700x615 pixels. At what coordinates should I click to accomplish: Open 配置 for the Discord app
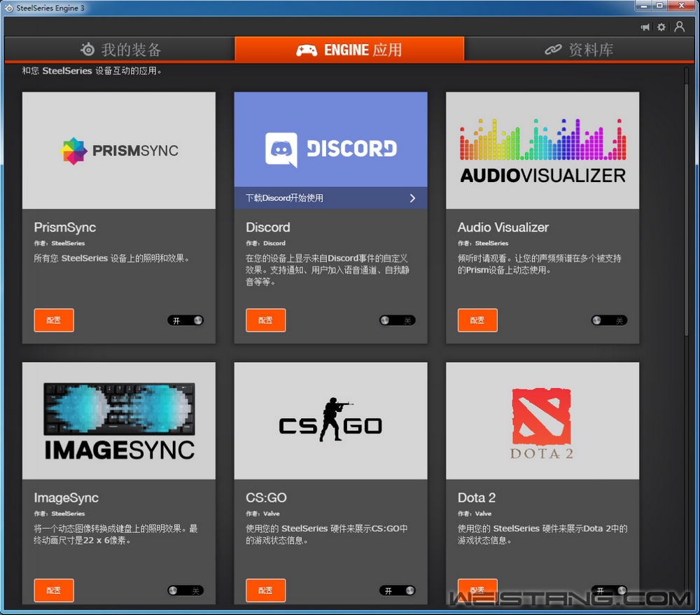[265, 320]
